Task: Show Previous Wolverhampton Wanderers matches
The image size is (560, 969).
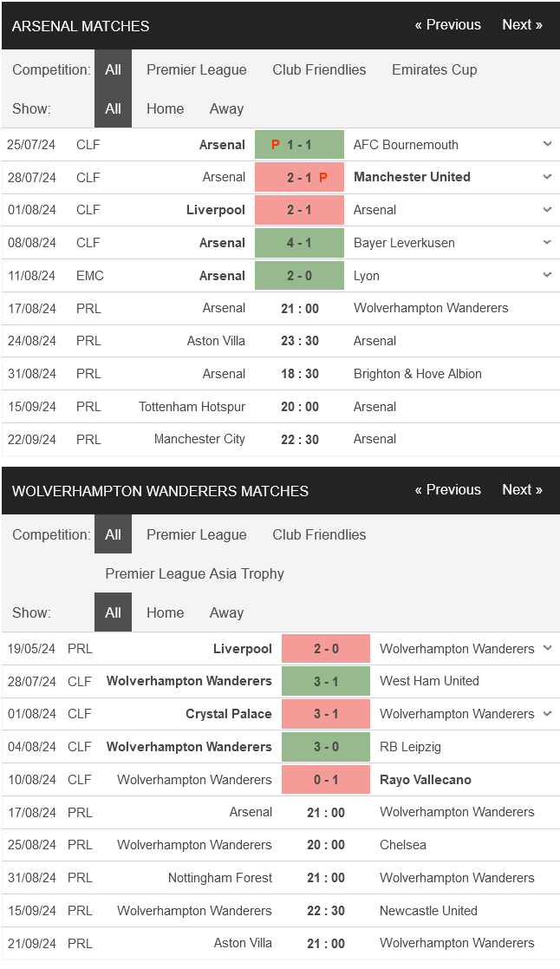Action: [447, 489]
